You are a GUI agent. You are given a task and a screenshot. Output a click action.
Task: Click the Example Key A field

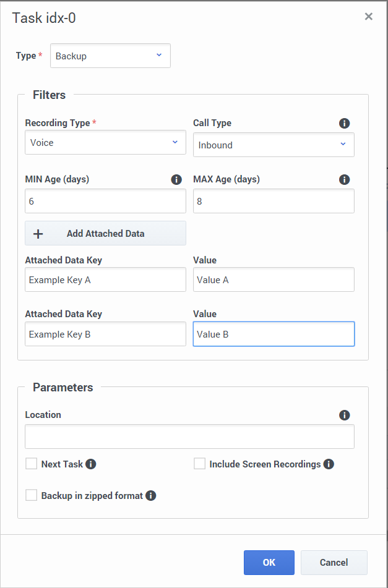(105, 279)
